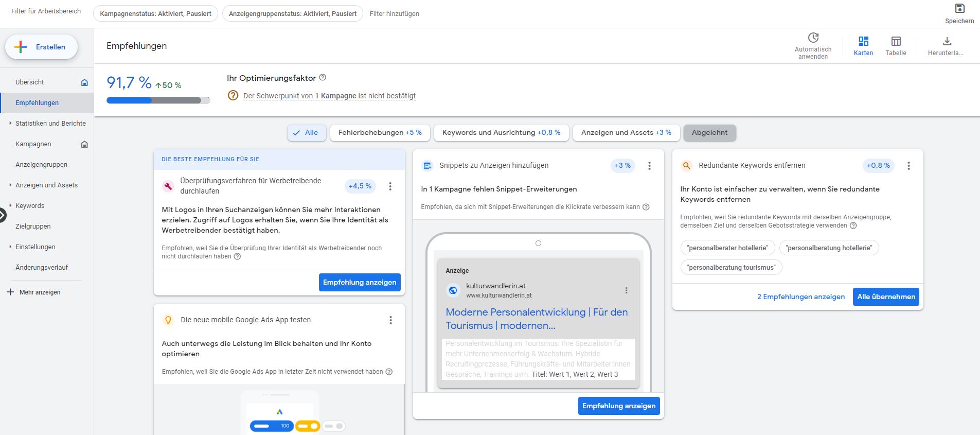Click home icon next to Kampagnen

point(84,144)
